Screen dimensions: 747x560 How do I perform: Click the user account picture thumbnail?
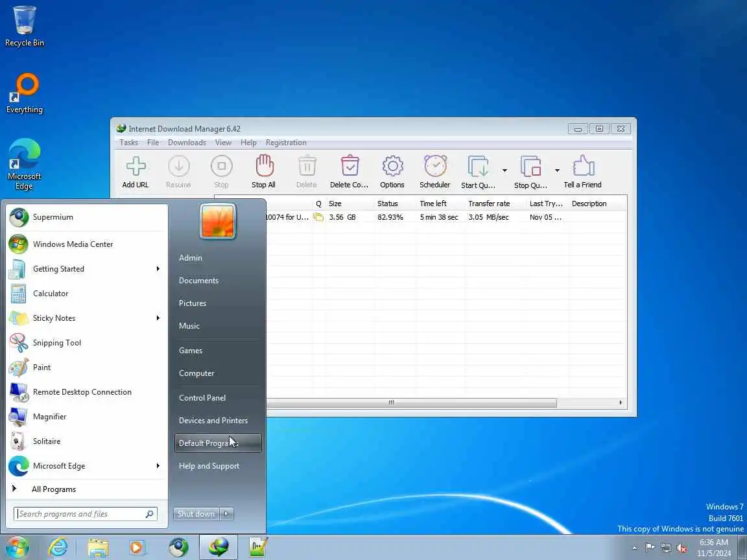(x=218, y=221)
